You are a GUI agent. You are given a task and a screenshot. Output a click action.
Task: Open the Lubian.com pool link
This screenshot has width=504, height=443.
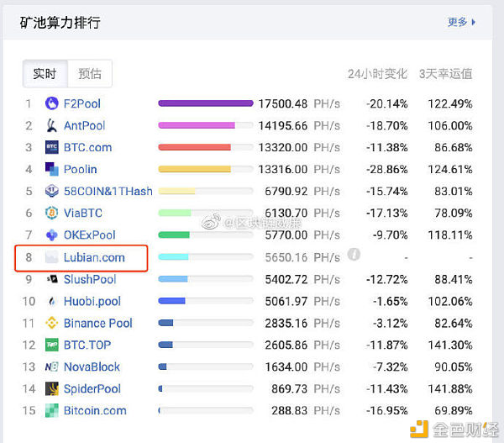point(94,257)
